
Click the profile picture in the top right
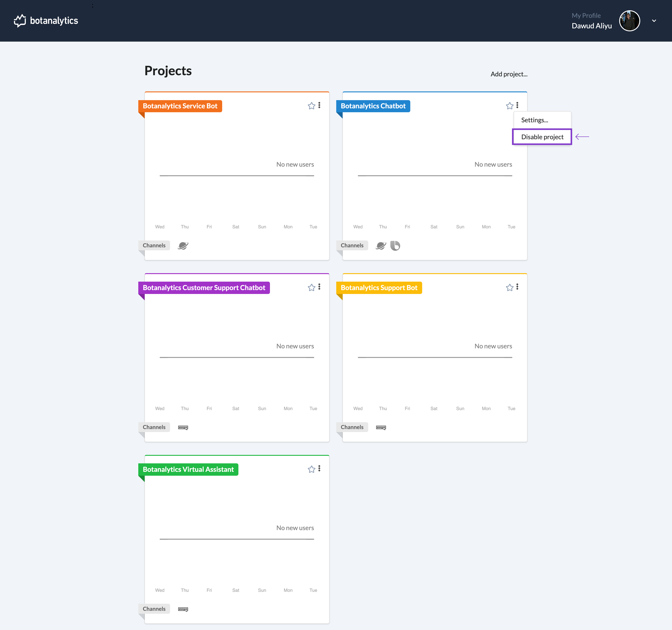(x=629, y=20)
